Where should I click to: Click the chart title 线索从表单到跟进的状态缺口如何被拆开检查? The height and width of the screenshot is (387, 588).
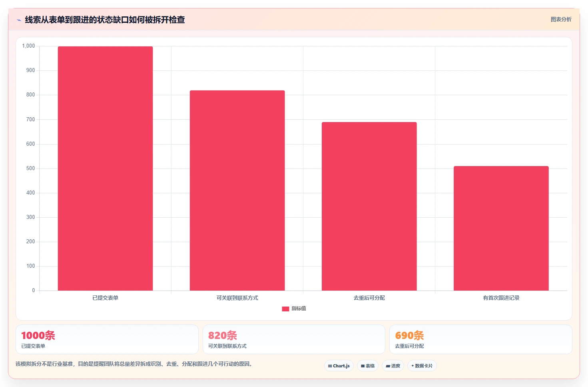coord(105,20)
